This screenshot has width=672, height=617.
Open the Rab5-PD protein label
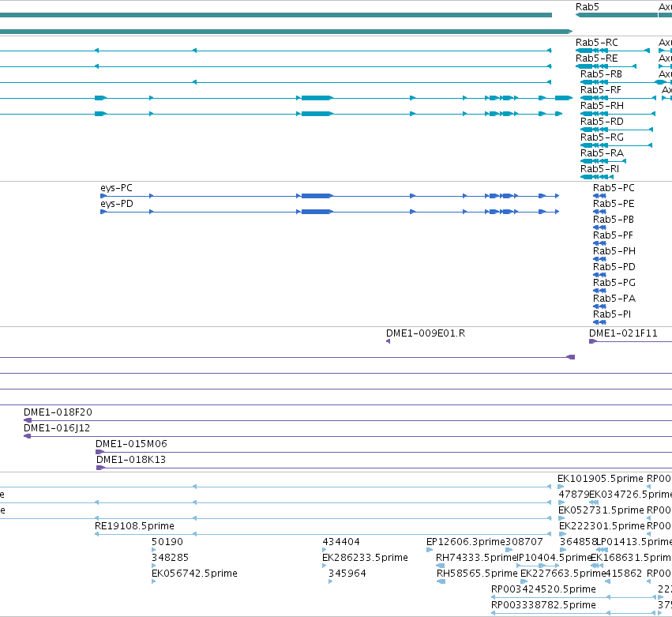point(614,268)
